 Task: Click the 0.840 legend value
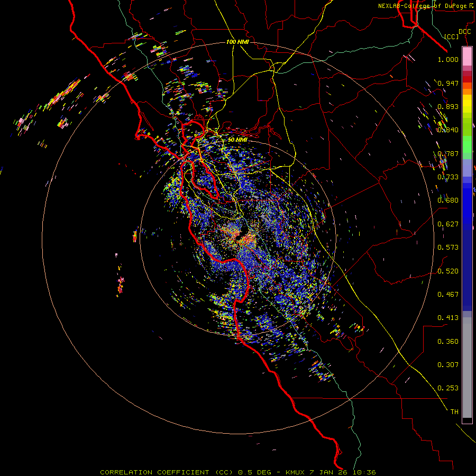[x=448, y=130]
